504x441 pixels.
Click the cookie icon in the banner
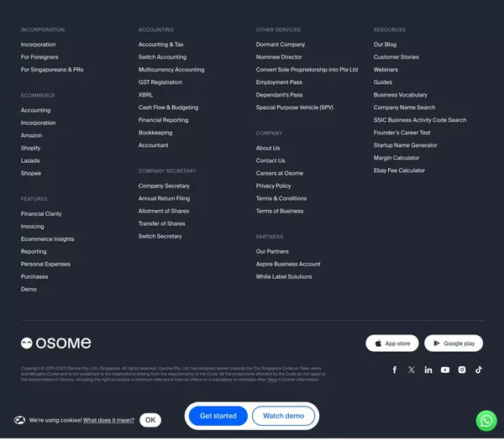point(19,420)
